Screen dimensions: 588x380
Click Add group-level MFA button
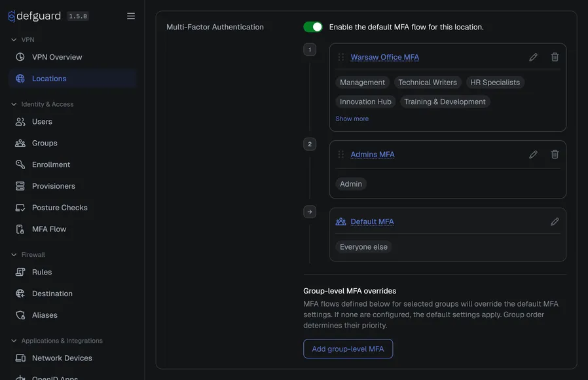[x=348, y=349]
